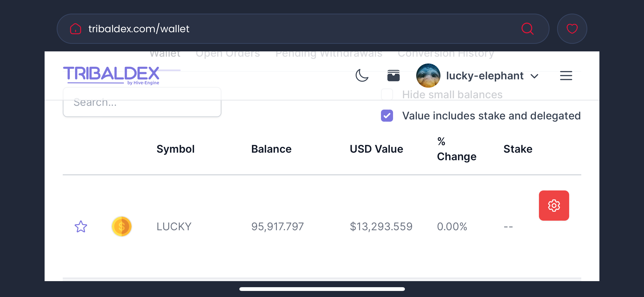The image size is (644, 297).
Task: Open the Open Orders tab
Action: (228, 54)
